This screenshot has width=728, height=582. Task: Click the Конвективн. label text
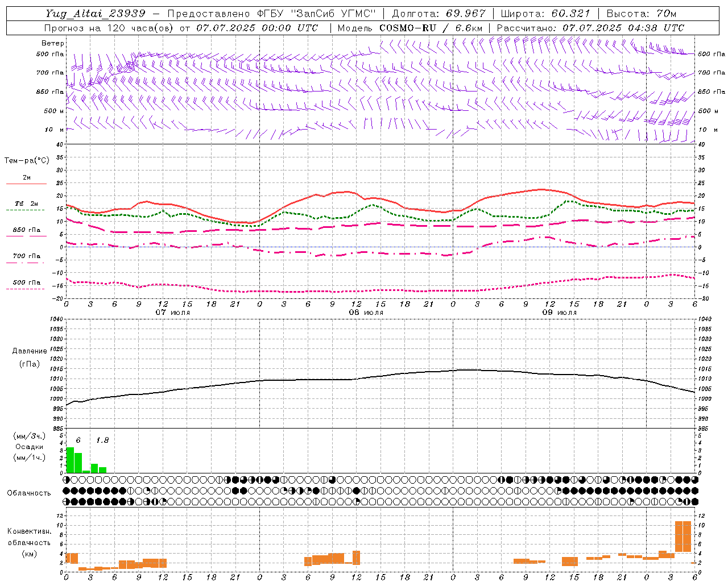[x=29, y=531]
